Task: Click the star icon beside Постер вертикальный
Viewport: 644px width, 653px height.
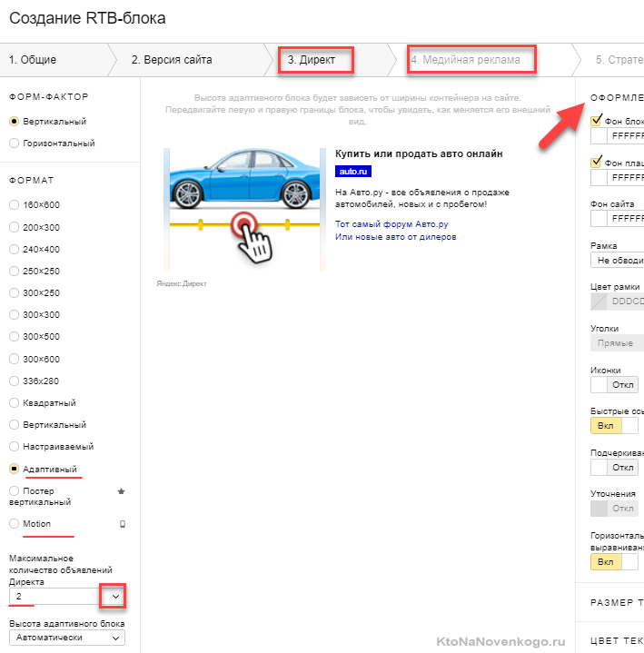Action: [x=121, y=491]
